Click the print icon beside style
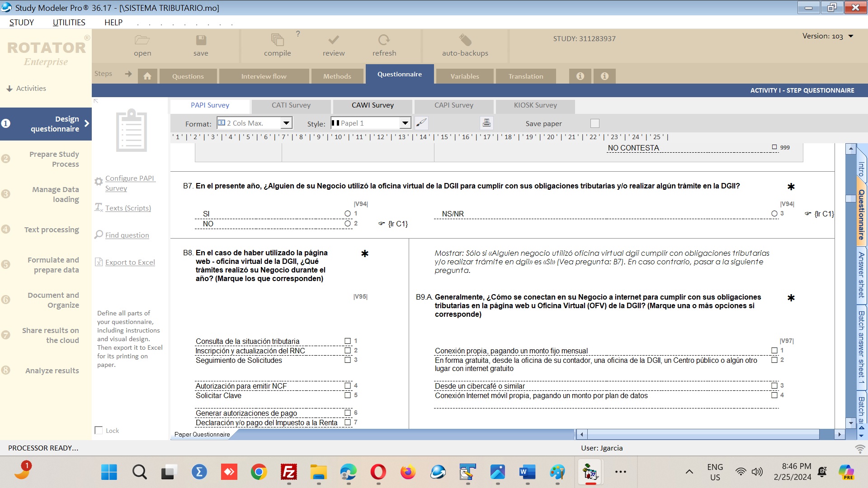The image size is (868, 488). [486, 123]
